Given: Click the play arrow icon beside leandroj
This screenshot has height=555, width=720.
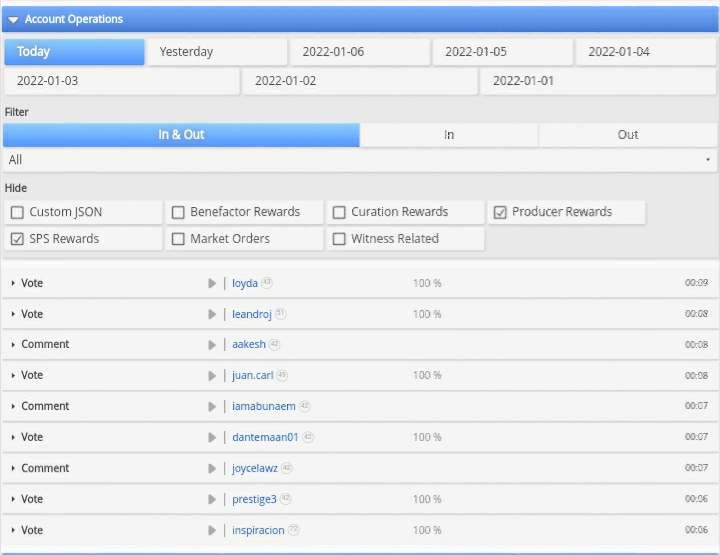Looking at the screenshot, I should coord(212,314).
